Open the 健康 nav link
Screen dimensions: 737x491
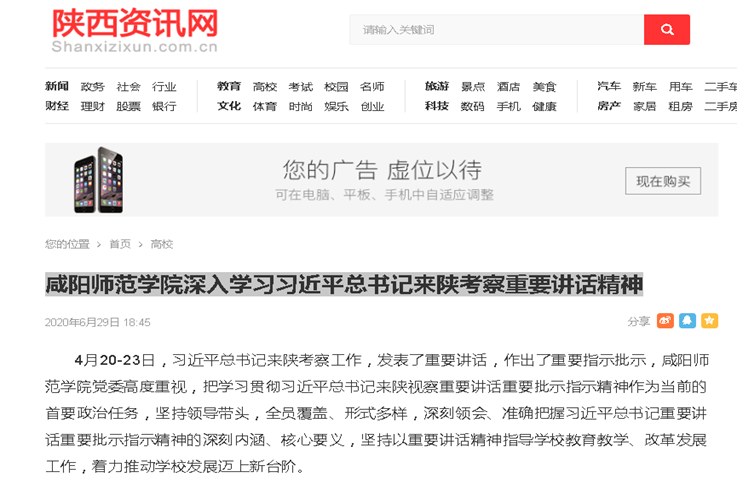coord(544,106)
